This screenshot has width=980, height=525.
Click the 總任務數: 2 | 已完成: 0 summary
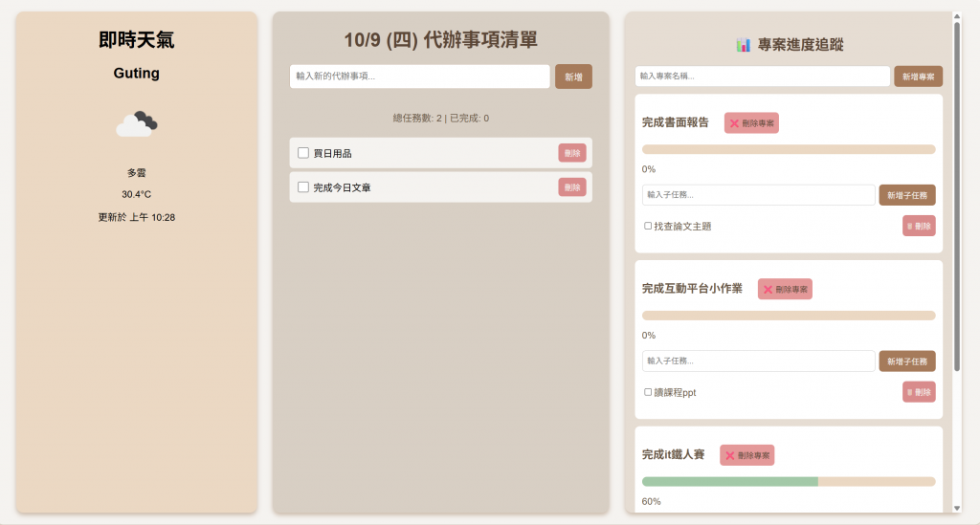(440, 118)
